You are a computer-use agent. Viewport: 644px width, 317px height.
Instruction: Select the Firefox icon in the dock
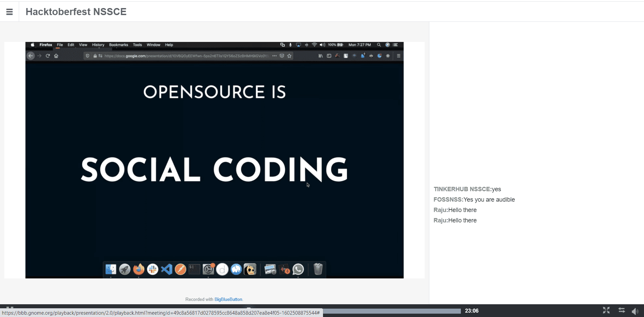click(139, 269)
